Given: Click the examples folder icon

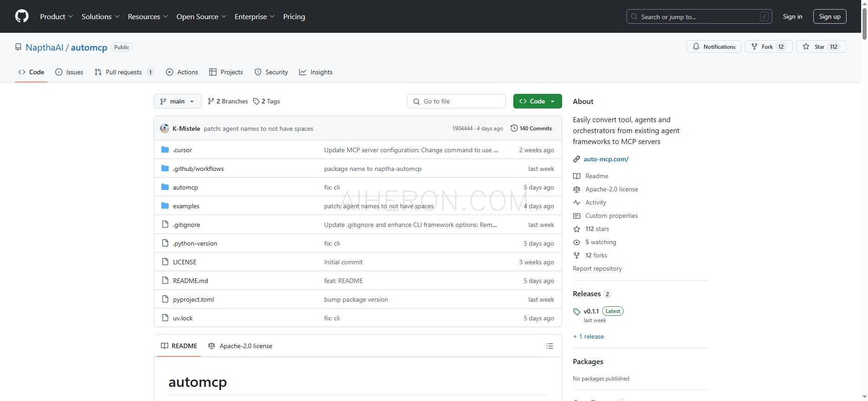Looking at the screenshot, I should (165, 206).
